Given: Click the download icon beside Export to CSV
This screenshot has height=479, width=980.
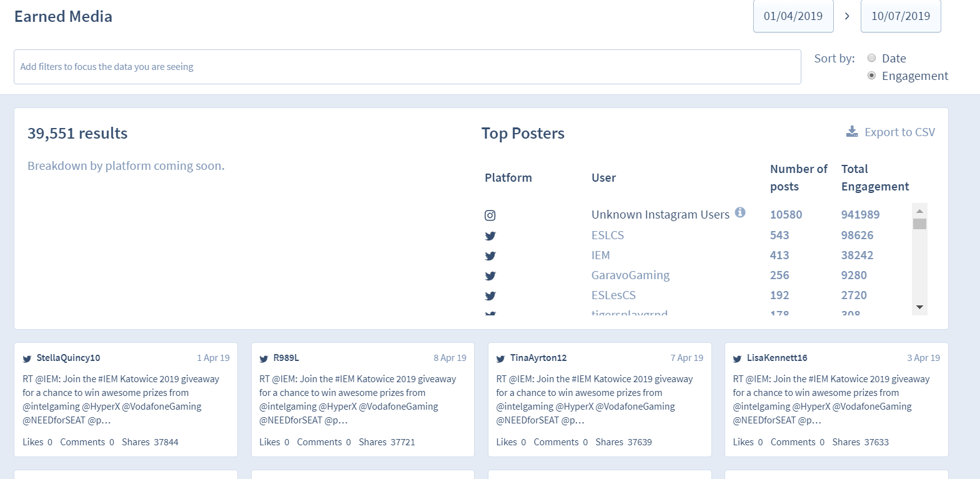Looking at the screenshot, I should click(x=852, y=131).
